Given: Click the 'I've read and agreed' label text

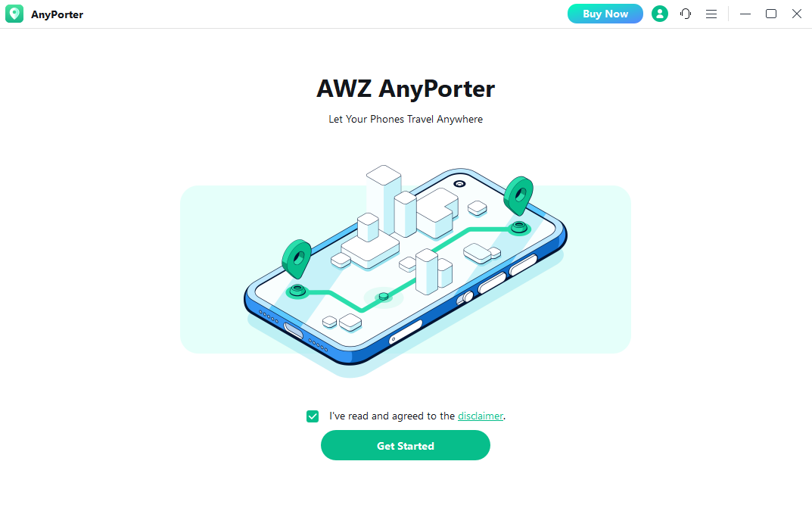Looking at the screenshot, I should tap(391, 416).
